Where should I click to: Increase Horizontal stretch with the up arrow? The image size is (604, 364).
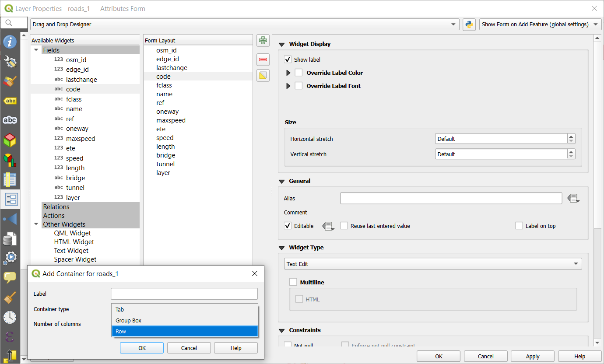571,136
